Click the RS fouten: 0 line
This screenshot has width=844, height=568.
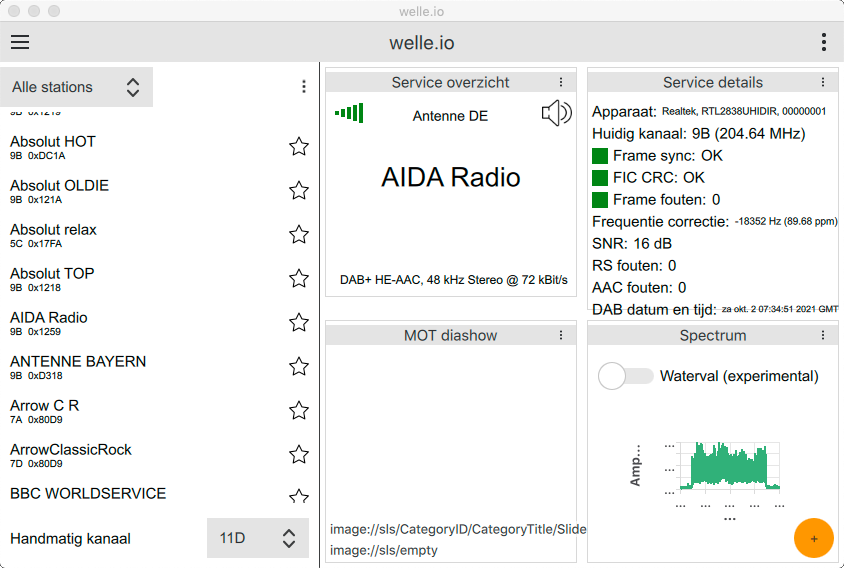coord(634,266)
